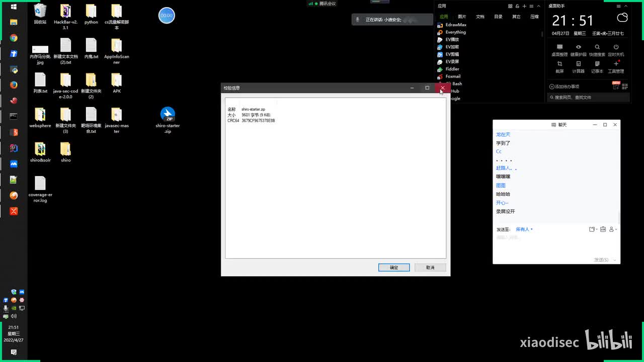Viewport: 644px width, 362px height.
Task: Toggle 健康护眼 eye protection
Action: click(579, 50)
